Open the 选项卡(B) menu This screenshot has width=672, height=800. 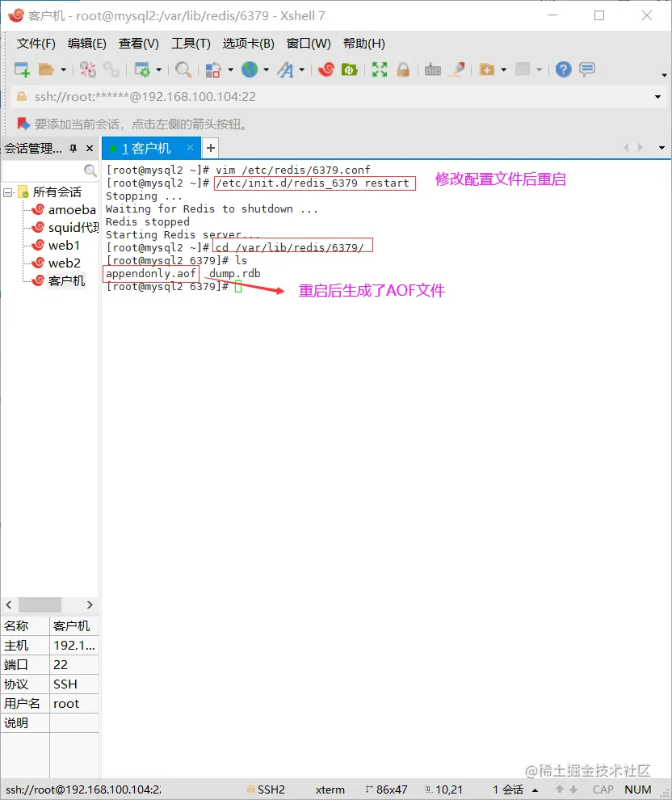[x=248, y=44]
